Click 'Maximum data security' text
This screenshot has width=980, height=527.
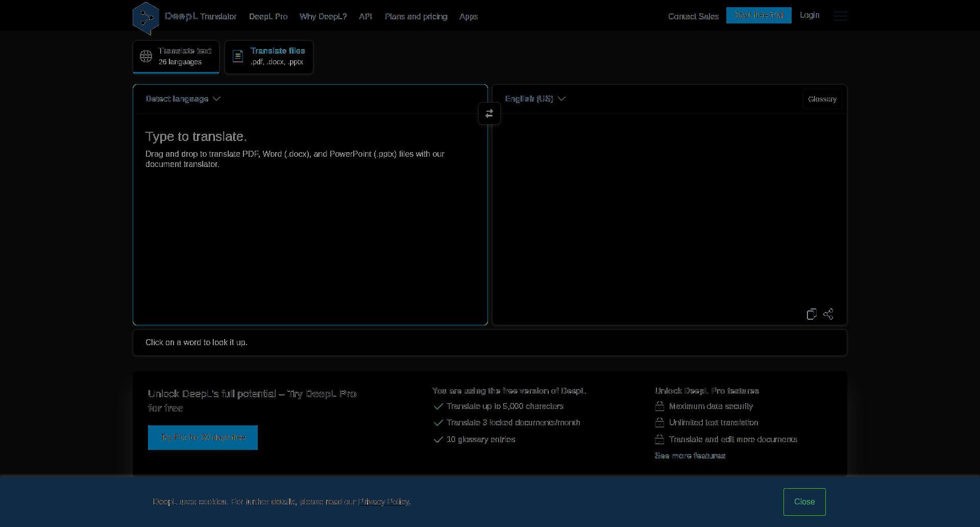pos(711,406)
